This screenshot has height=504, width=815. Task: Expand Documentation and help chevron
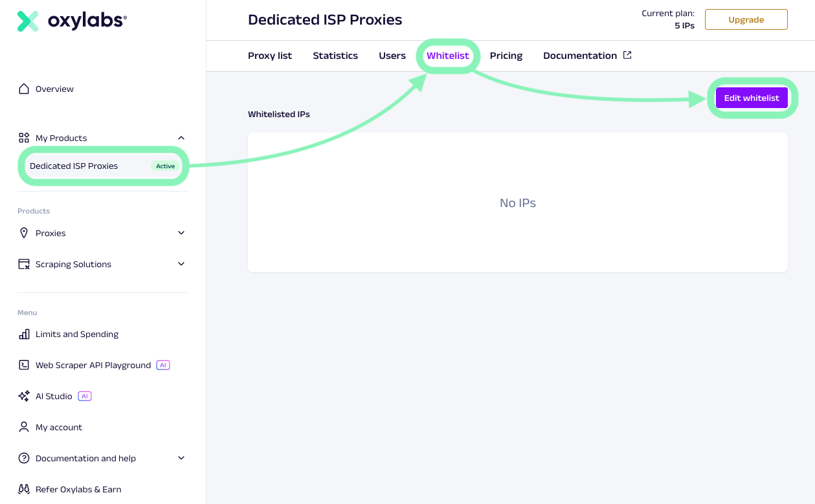[181, 458]
